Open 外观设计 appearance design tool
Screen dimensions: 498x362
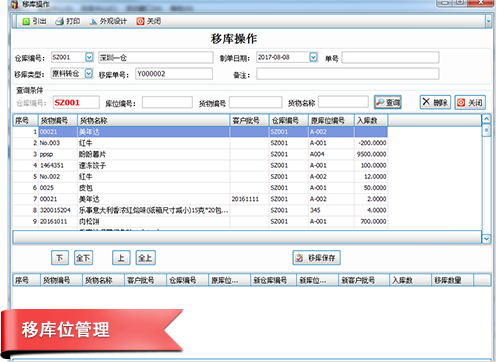click(x=108, y=21)
